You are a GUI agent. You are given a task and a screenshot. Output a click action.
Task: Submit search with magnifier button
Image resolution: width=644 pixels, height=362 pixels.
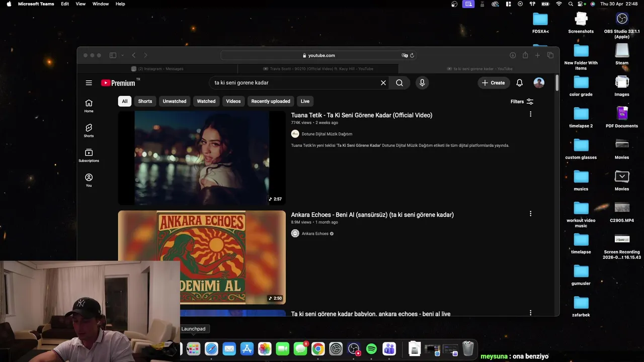coord(399,83)
